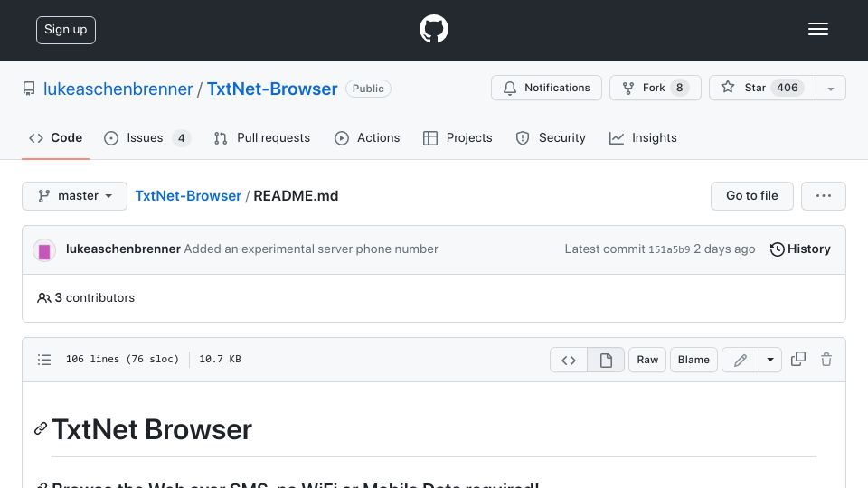Viewport: 868px width, 488px height.
Task: Click the issues count badge 4
Action: tap(181, 137)
